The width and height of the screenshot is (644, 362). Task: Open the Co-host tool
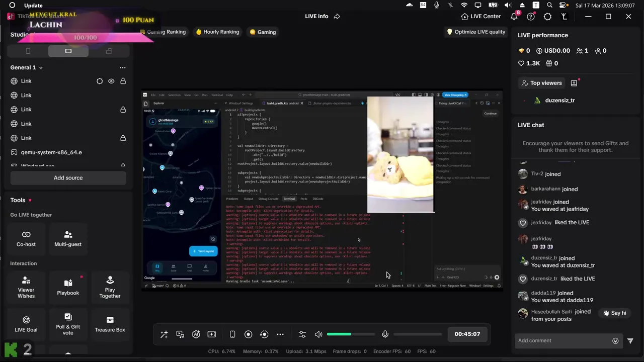[x=26, y=238]
